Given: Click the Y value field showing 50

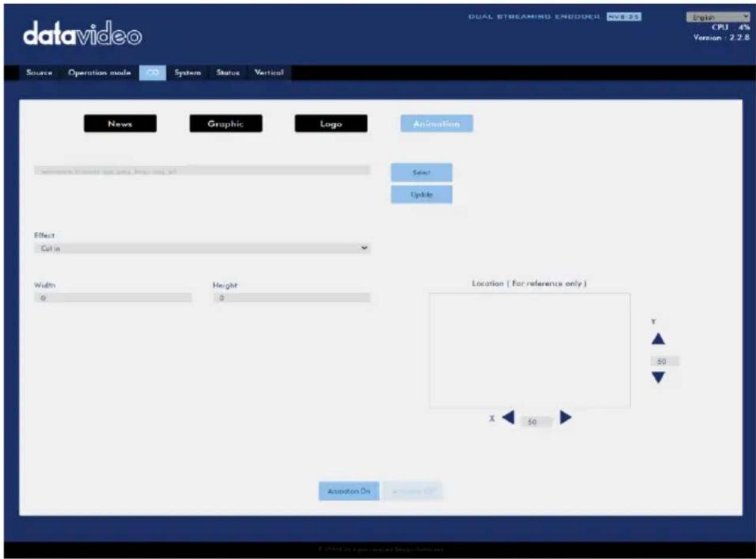Looking at the screenshot, I should (x=664, y=361).
